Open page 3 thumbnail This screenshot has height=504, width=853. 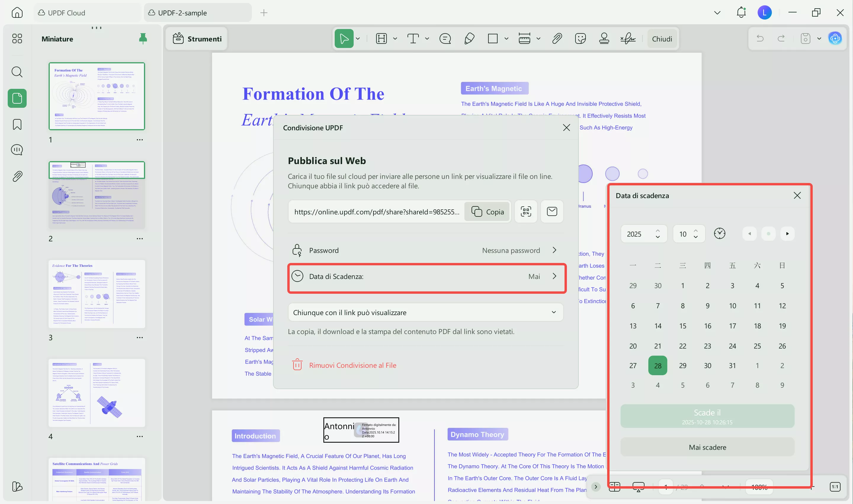click(97, 294)
